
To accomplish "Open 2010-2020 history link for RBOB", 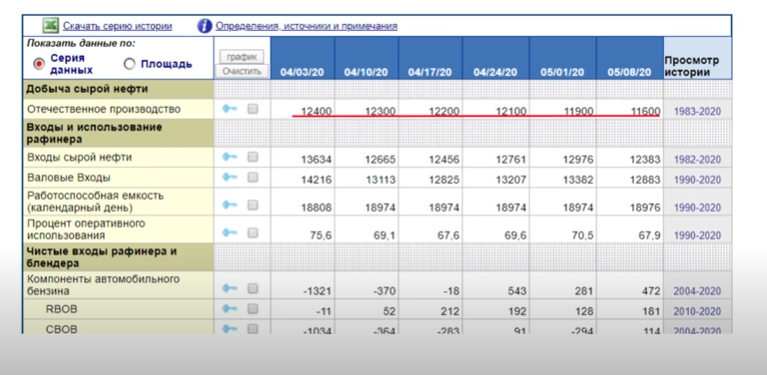I will [x=698, y=311].
